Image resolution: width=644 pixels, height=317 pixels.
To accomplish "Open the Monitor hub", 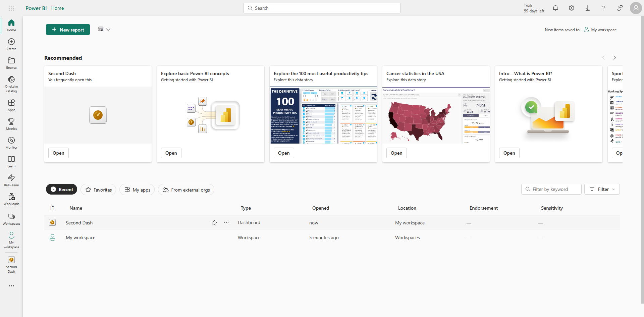I will pos(11,143).
